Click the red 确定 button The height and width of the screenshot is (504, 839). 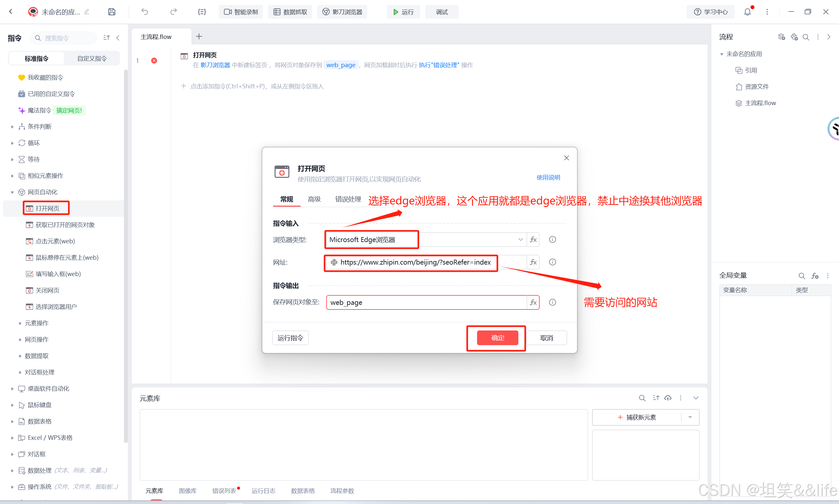click(x=497, y=338)
